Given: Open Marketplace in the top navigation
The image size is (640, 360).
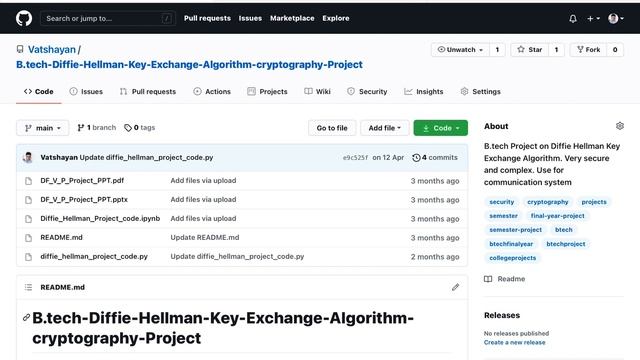Looking at the screenshot, I should pyautogui.click(x=292, y=18).
